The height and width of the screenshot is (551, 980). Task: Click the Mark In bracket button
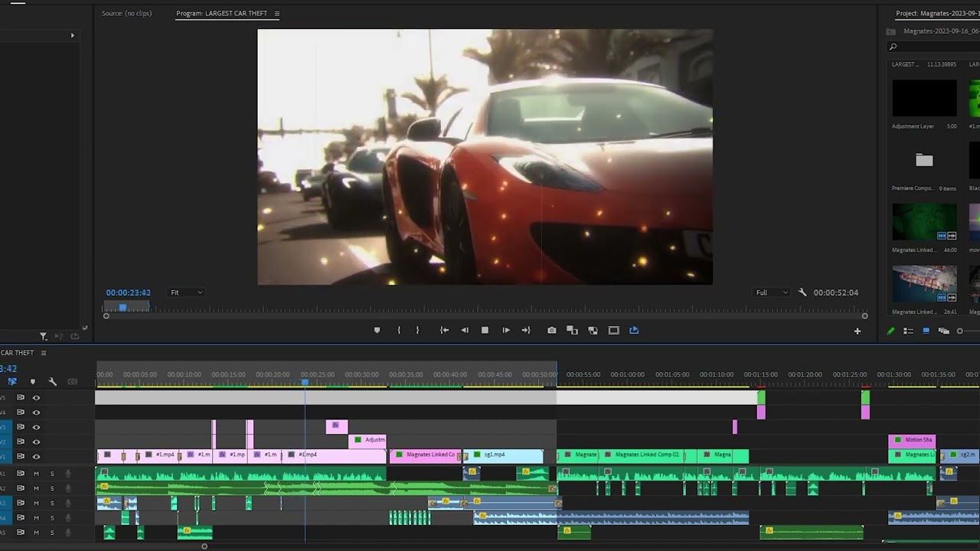[x=399, y=331]
